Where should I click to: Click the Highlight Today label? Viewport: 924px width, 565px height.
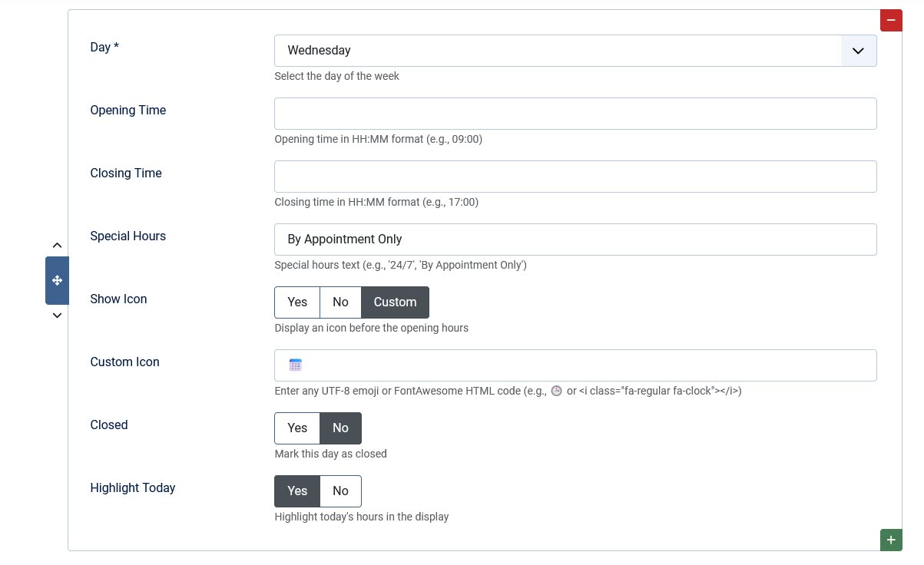133,488
